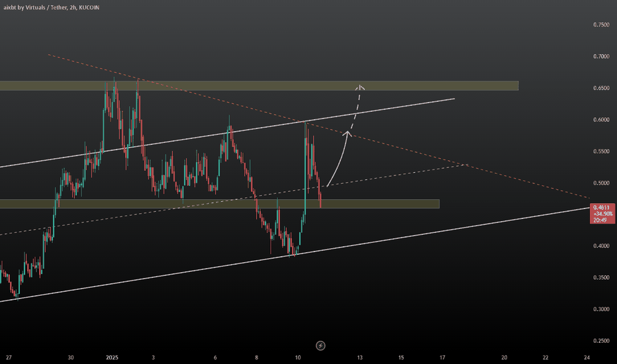This screenshot has height=364, width=617.
Task: Click the 0.7500 price axis label
Action: tap(601, 24)
